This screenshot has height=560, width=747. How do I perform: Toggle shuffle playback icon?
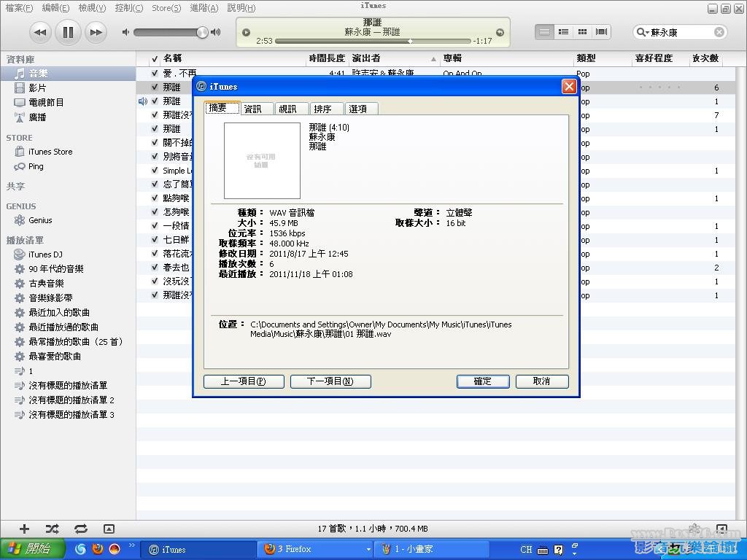53,529
